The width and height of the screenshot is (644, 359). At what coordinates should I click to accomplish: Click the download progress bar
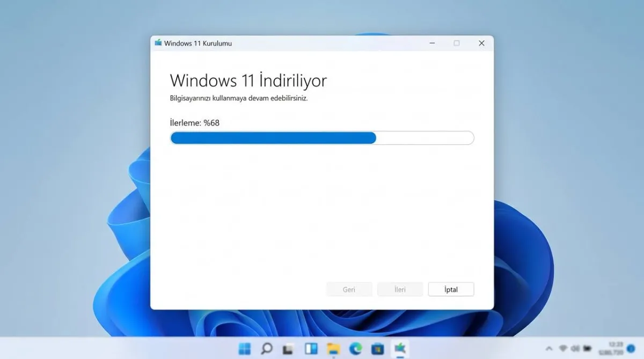coord(322,138)
